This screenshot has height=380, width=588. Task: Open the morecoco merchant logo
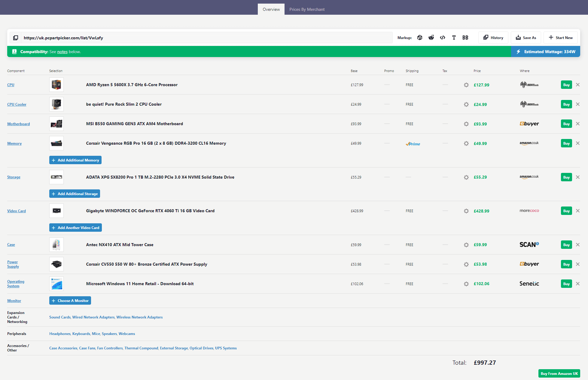[x=529, y=211]
